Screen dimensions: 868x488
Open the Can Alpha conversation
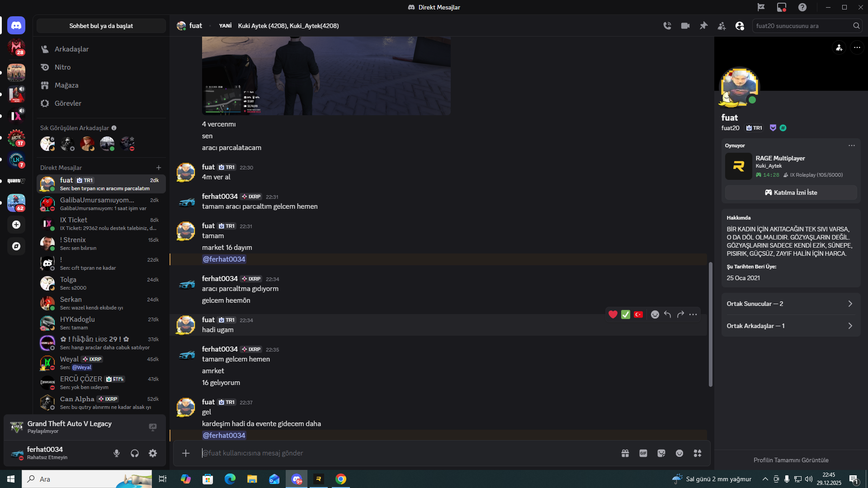pyautogui.click(x=101, y=403)
